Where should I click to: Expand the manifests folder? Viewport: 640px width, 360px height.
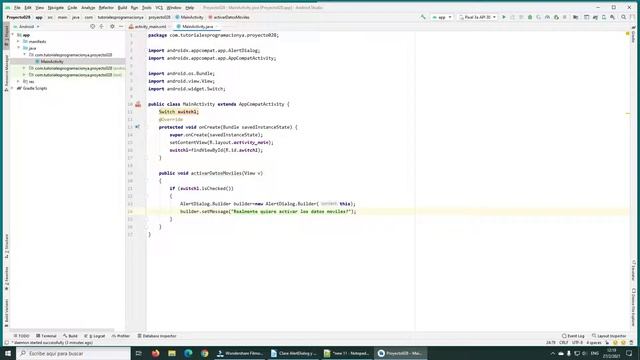coord(19,42)
